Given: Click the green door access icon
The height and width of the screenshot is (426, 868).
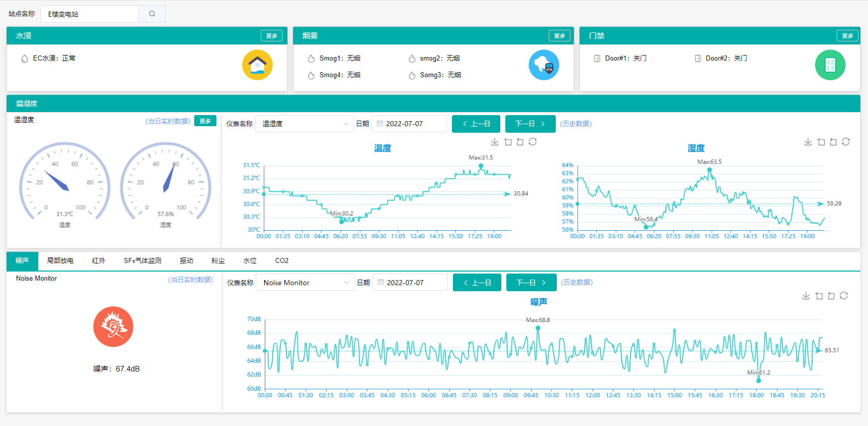Looking at the screenshot, I should pos(830,65).
